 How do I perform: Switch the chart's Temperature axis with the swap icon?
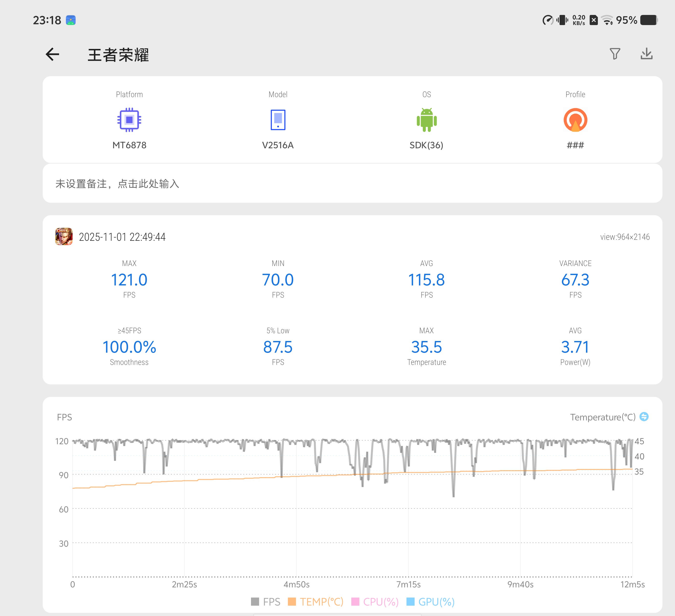(x=644, y=417)
